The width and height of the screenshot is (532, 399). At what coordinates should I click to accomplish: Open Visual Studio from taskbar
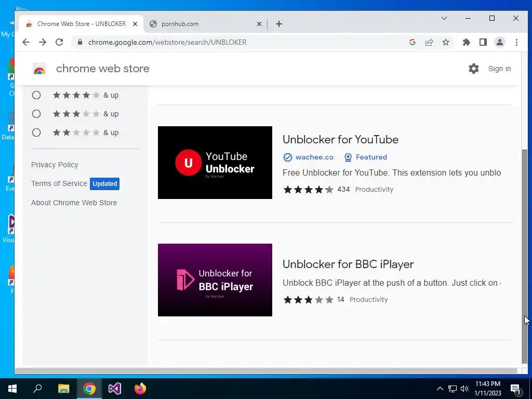tap(115, 389)
